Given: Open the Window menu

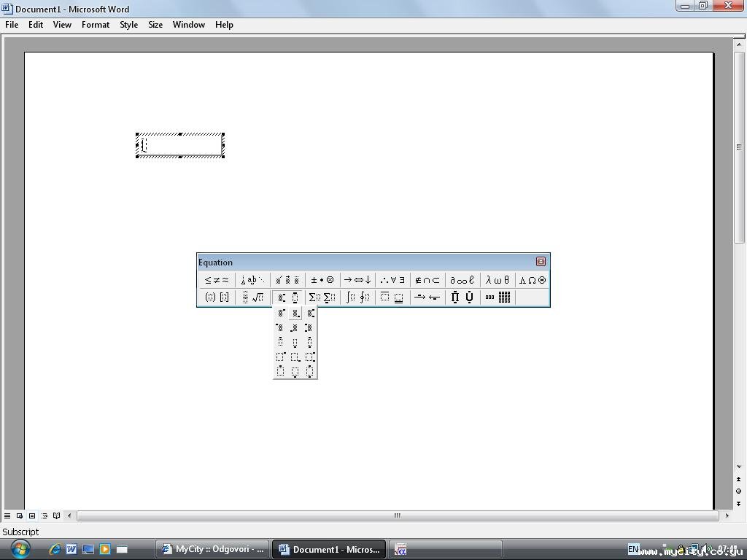Looking at the screenshot, I should [x=189, y=25].
